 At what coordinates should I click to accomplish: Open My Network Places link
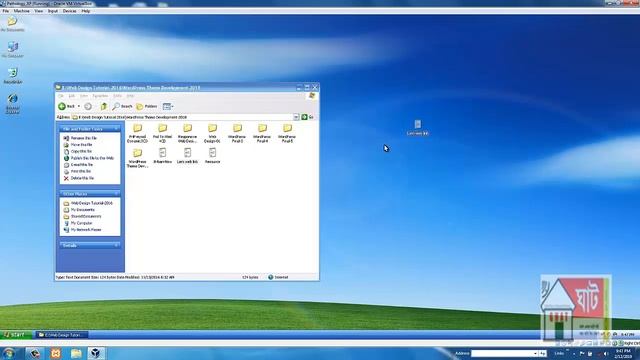86,230
